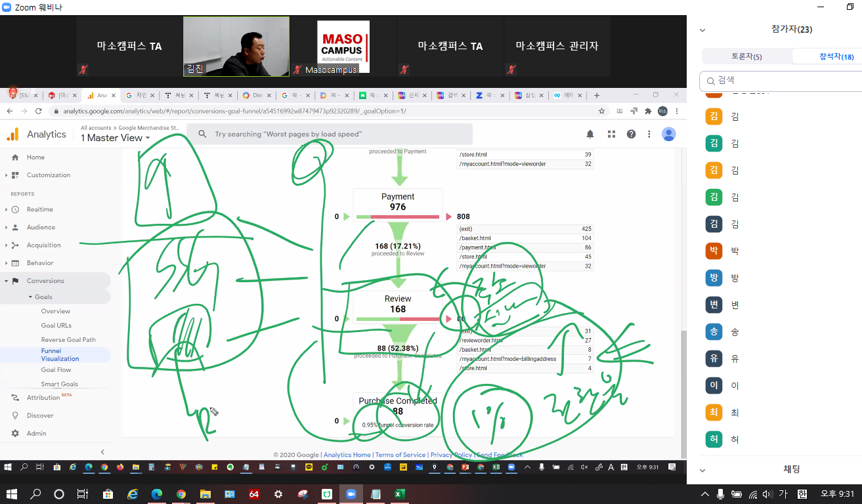Open the Analytics apps grid icon

(x=611, y=134)
